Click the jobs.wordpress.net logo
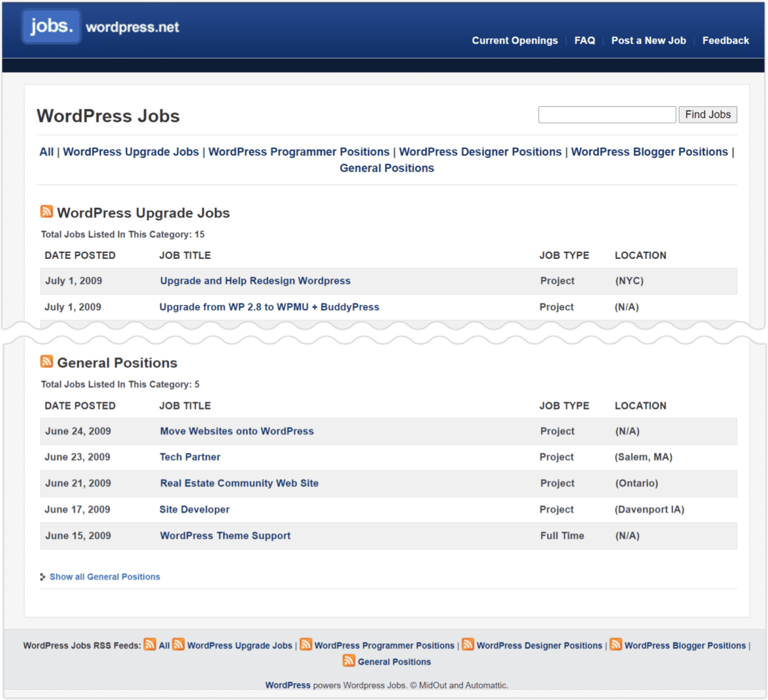This screenshot has width=768, height=700. pos(101,27)
